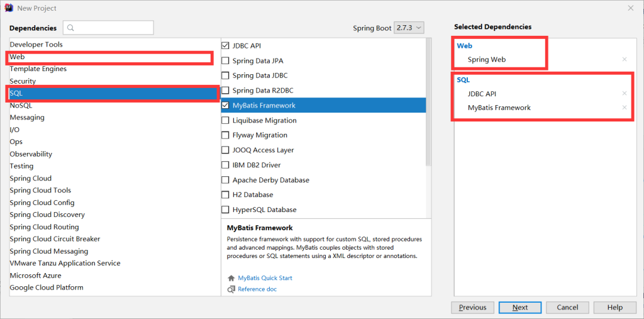Click the Reference doc icon
644x319 pixels.
click(231, 289)
